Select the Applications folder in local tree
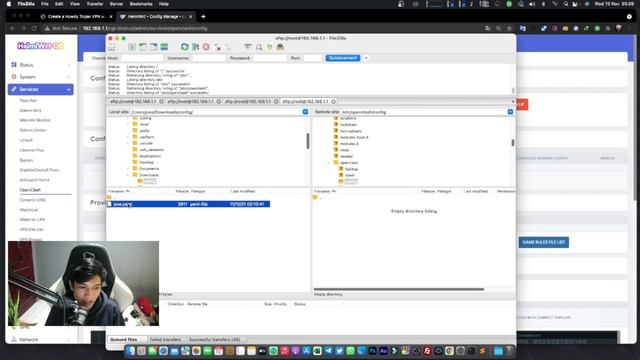Viewport: 640px width, 360px height. point(150,156)
